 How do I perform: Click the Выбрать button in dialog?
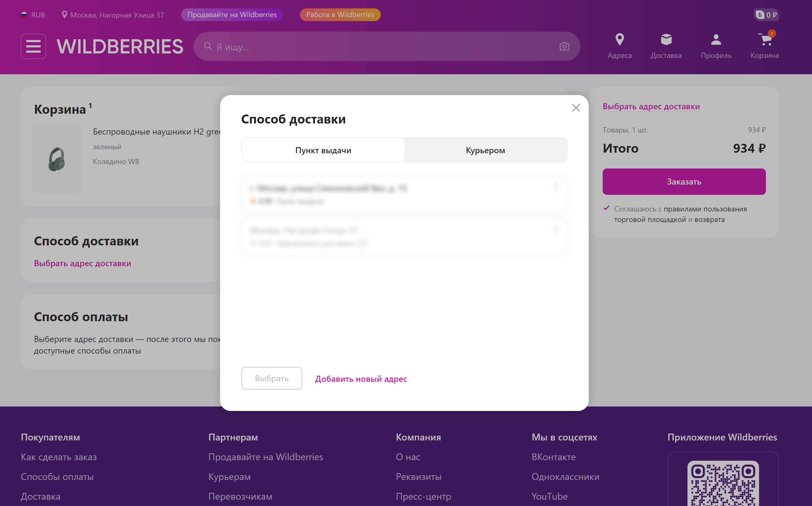click(x=271, y=378)
